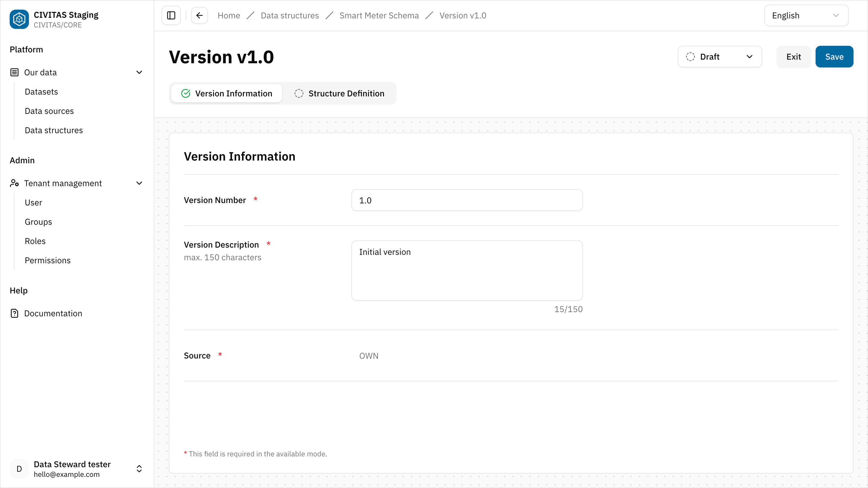This screenshot has width=868, height=488.
Task: Click the green checkmark on Version Information
Action: [x=186, y=93]
